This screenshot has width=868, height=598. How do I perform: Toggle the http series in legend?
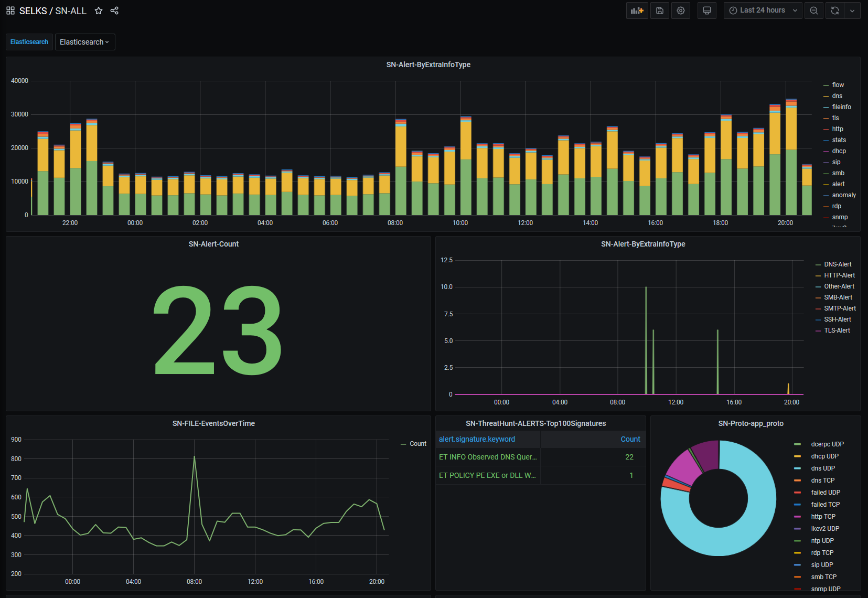pos(838,129)
